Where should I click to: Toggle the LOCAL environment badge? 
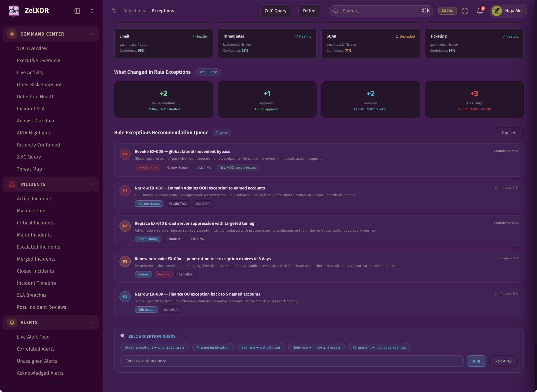coord(447,11)
